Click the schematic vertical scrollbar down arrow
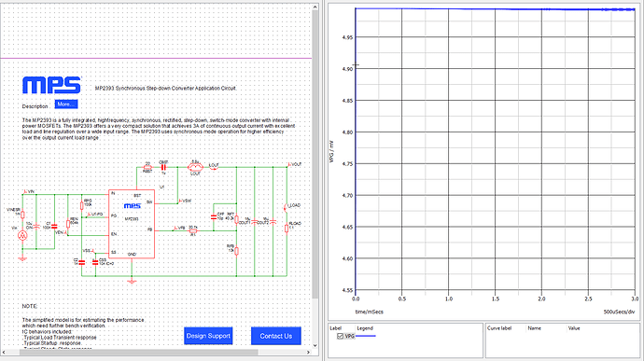Screen dimensions: 644x361 [315, 345]
